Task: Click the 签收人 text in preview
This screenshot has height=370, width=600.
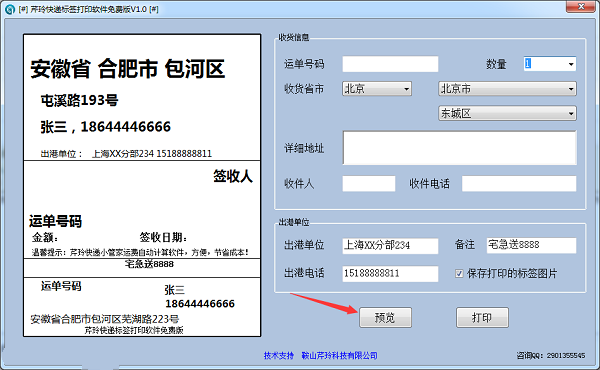Action: 233,176
